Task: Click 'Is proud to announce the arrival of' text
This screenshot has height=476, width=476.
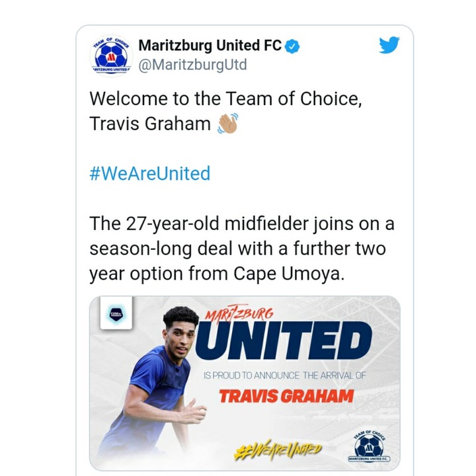Action: pyautogui.click(x=284, y=376)
